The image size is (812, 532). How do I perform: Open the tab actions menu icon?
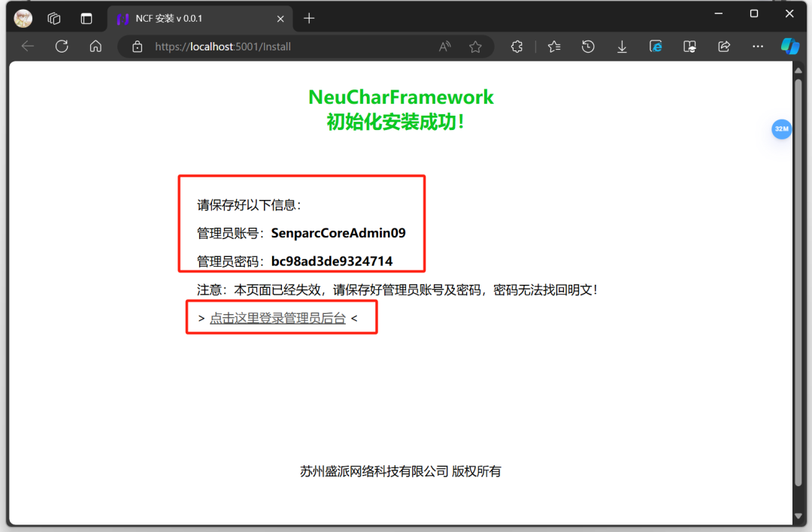click(x=86, y=19)
